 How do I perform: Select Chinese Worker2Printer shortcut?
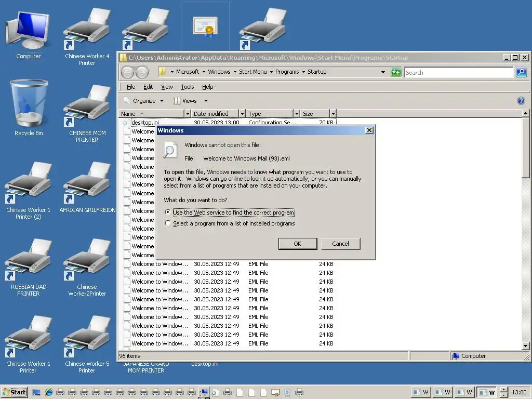87,268
